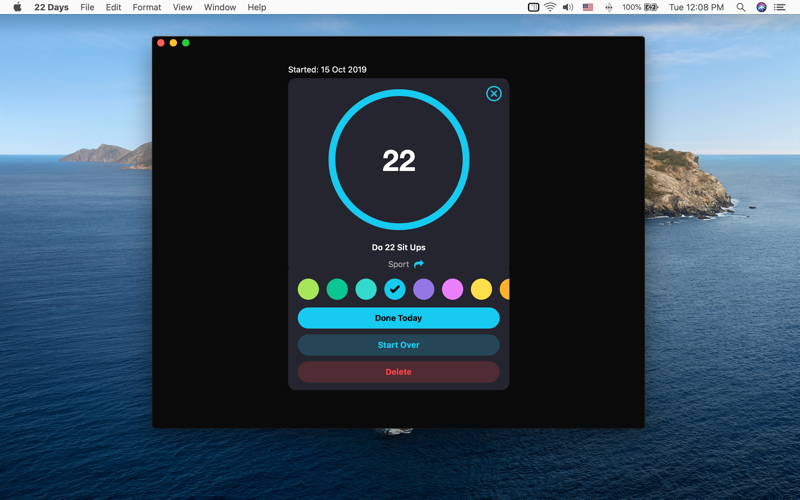
Task: Click the Start Over button
Action: 398,345
